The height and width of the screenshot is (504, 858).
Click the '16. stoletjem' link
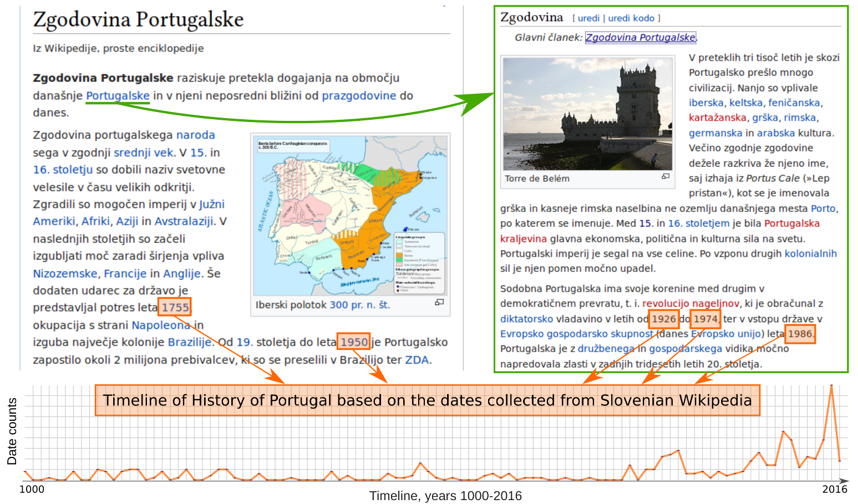coord(699,223)
